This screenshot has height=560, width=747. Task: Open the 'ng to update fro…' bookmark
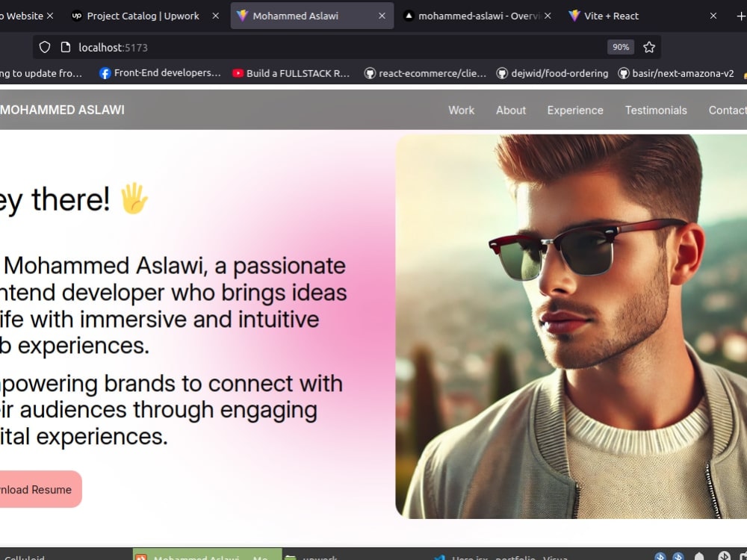point(41,73)
